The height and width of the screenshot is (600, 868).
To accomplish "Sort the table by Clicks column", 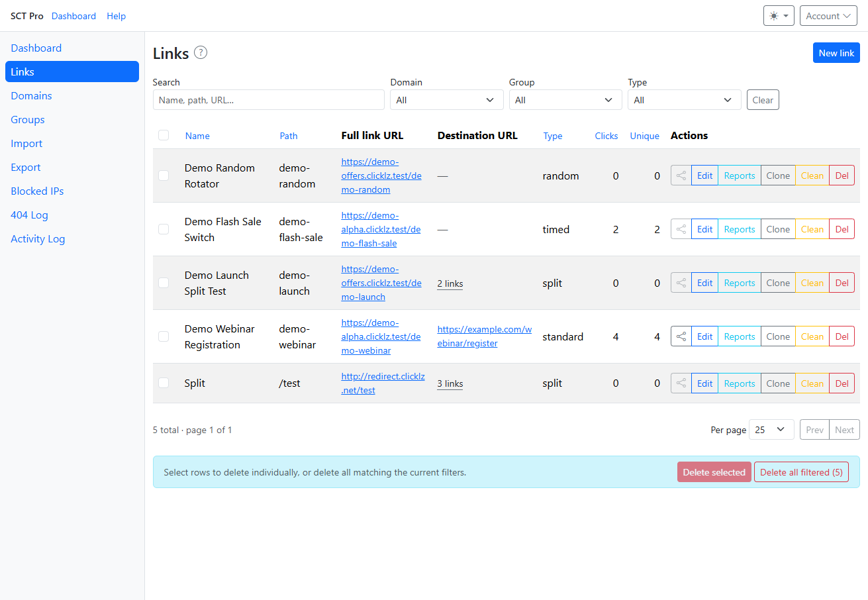I will pos(606,136).
